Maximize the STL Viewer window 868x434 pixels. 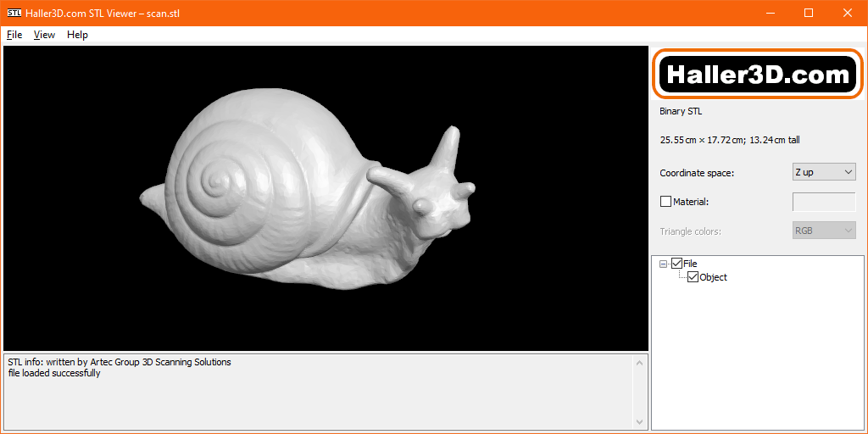[809, 13]
